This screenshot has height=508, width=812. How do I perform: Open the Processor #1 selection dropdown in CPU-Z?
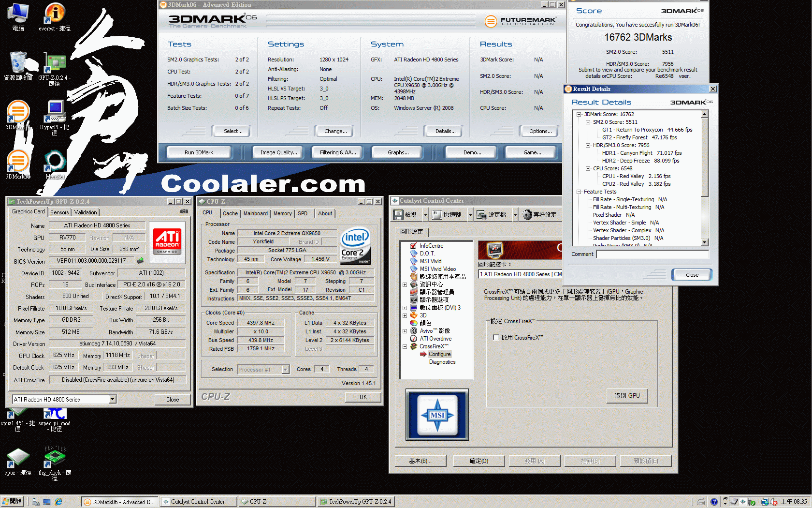point(285,370)
